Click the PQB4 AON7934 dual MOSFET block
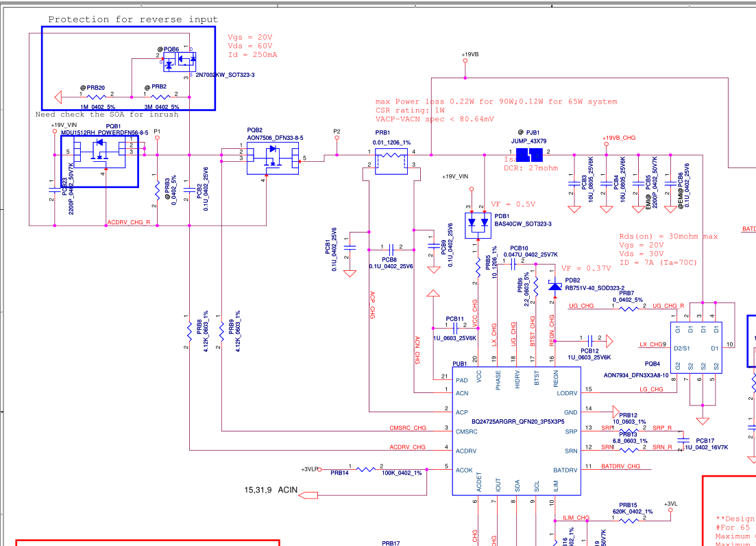The width and height of the screenshot is (756, 546). (696, 348)
